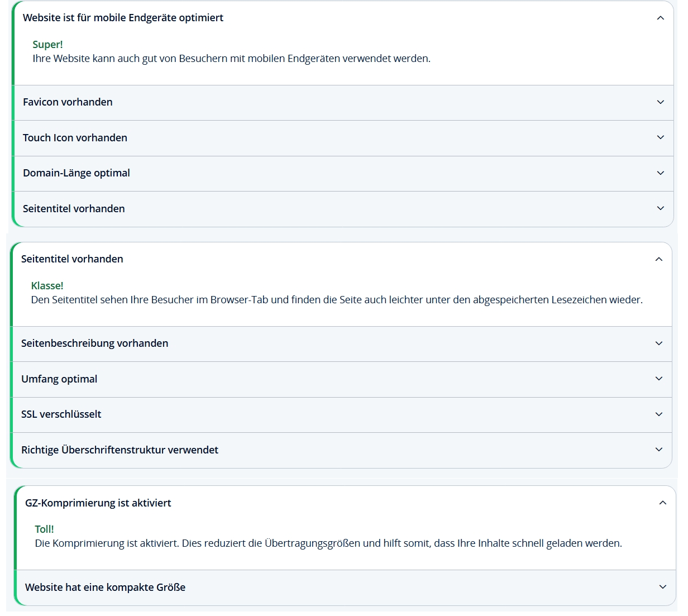Click the SSL verschlüsselt title text

61,414
